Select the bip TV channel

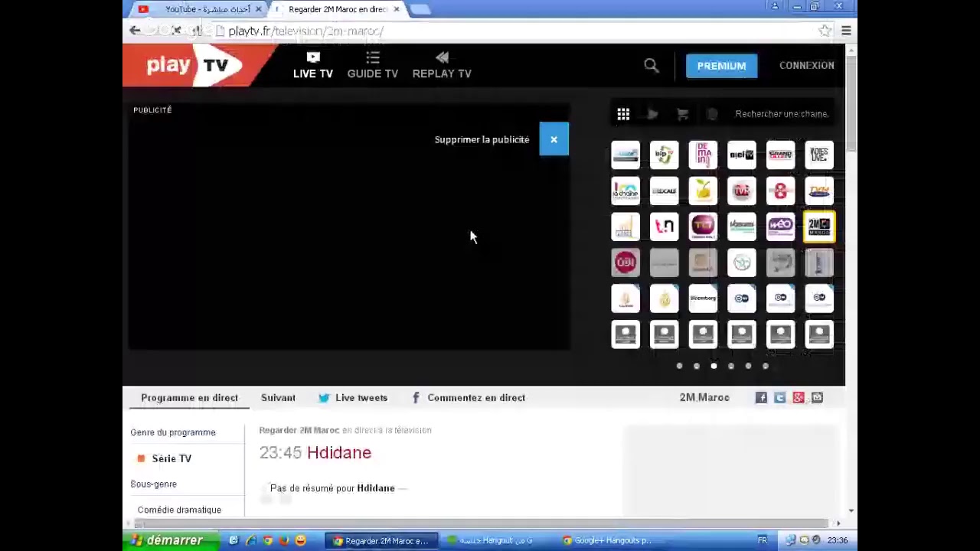(x=665, y=155)
